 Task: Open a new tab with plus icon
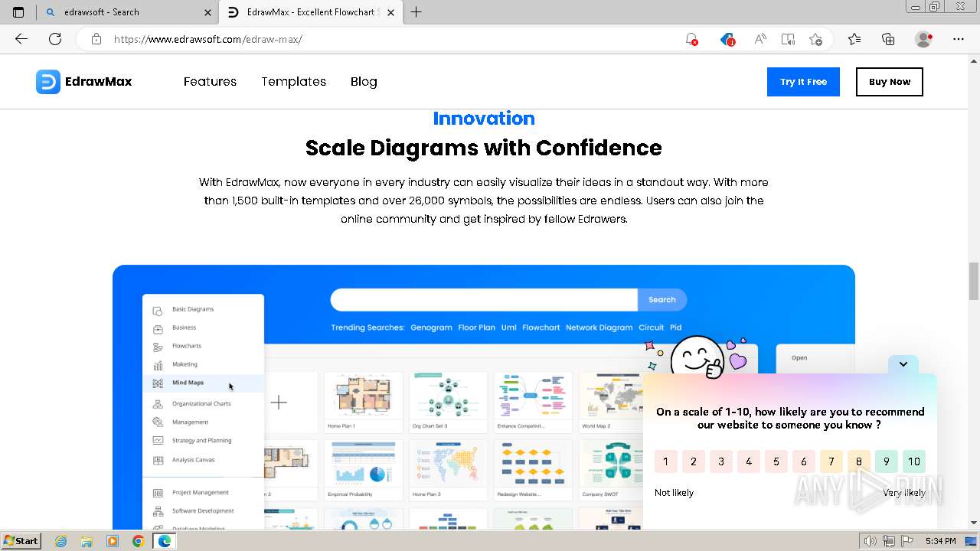(416, 12)
